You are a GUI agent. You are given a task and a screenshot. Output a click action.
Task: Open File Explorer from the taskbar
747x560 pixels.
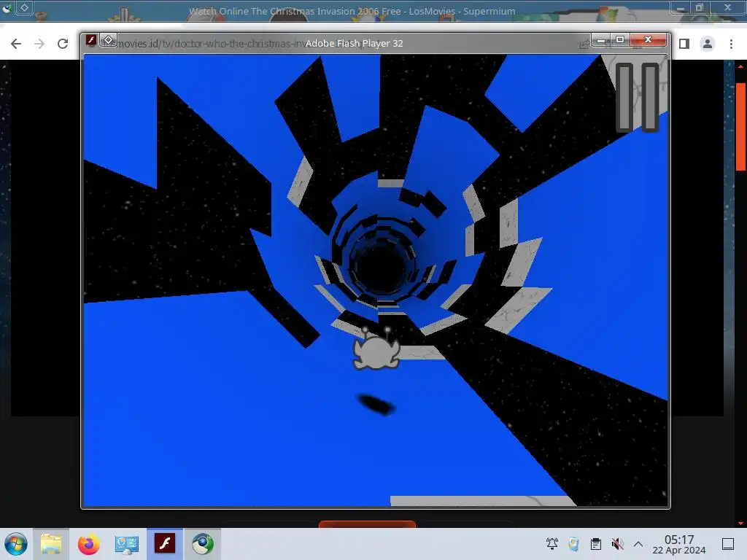(x=51, y=544)
